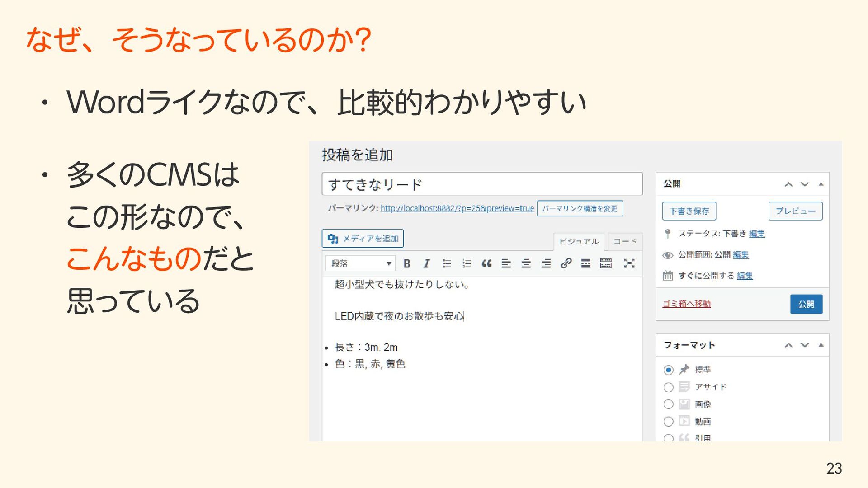Open the 段落 paragraph style dropdown
This screenshot has height=488, width=868.
click(x=360, y=263)
